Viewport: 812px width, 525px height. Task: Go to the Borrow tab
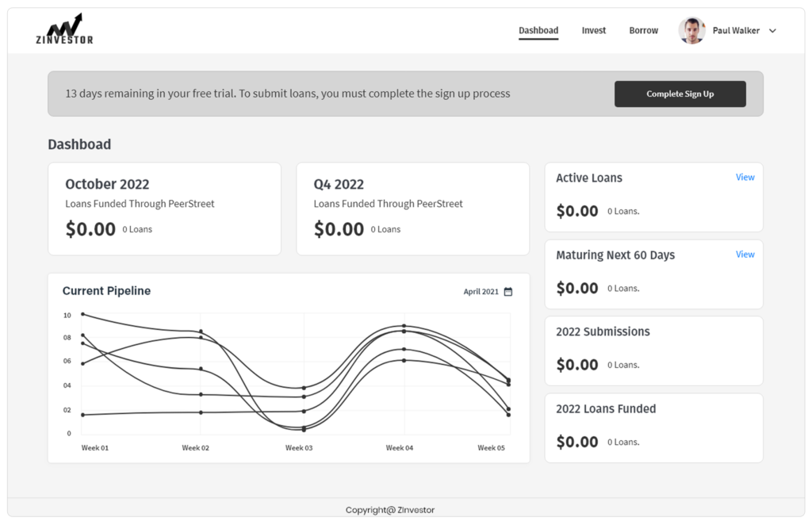pos(643,31)
